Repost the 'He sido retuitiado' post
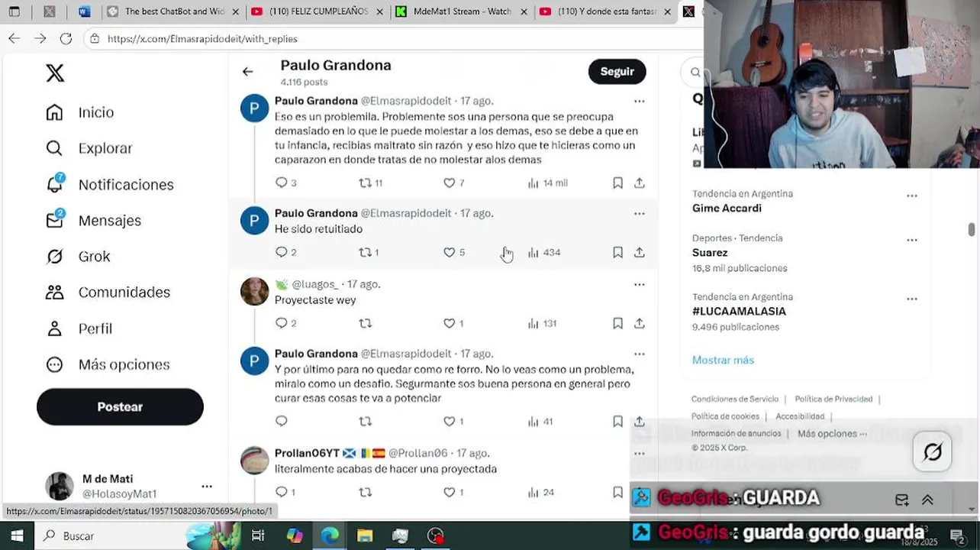 tap(366, 252)
